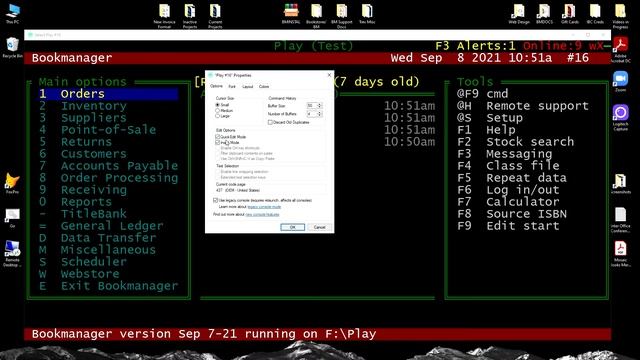The height and width of the screenshot is (360, 640).
Task: Toggle the Quick Edit Mode checkbox
Action: tap(218, 137)
